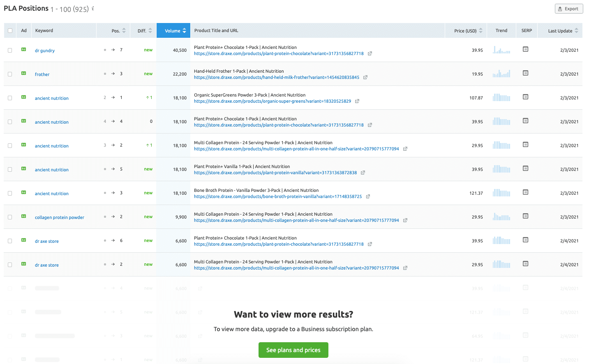Open SERP snapshot for dr gundry row
Viewport: 589px width, 364px height.
pyautogui.click(x=525, y=49)
